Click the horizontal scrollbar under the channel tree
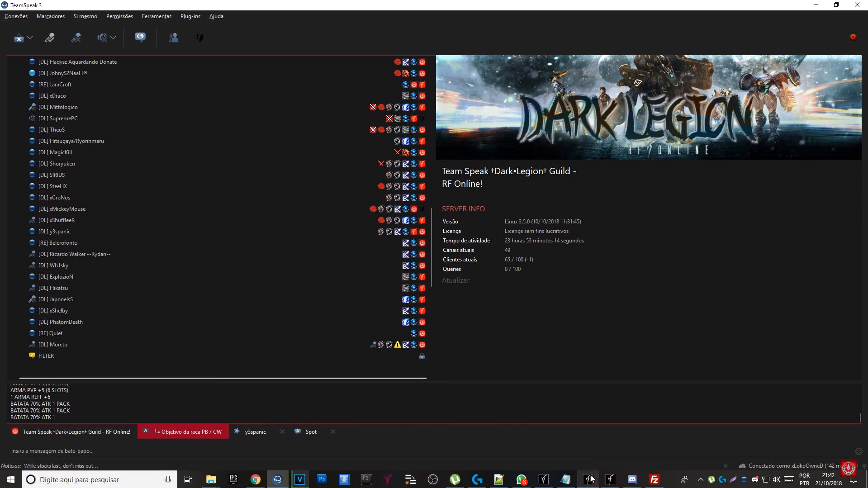This screenshot has width=868, height=488. [223, 378]
